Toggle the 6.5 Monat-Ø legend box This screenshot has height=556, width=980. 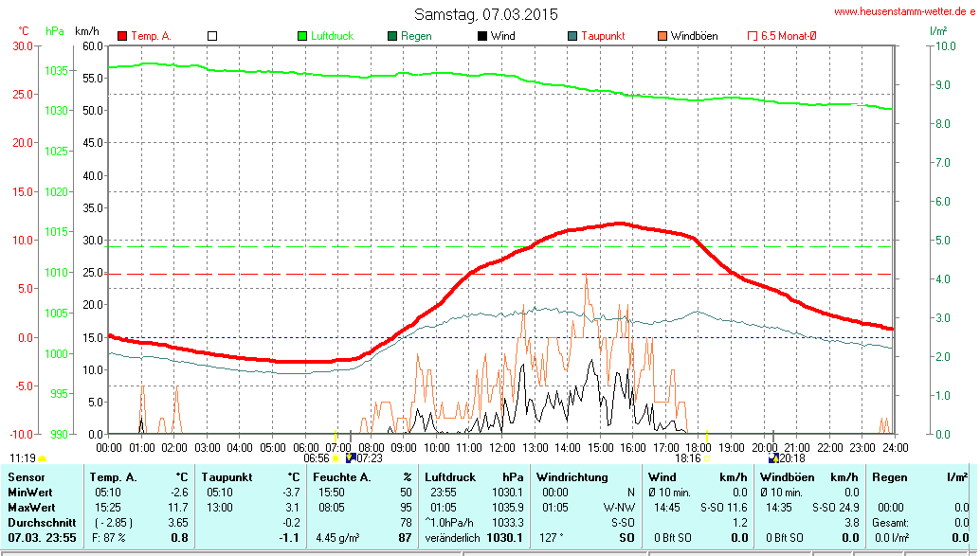coord(753,36)
